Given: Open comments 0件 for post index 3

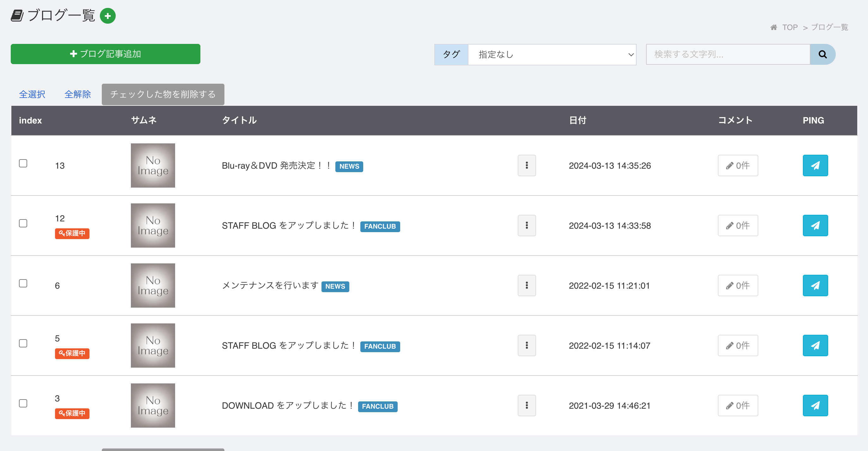Looking at the screenshot, I should (x=738, y=406).
